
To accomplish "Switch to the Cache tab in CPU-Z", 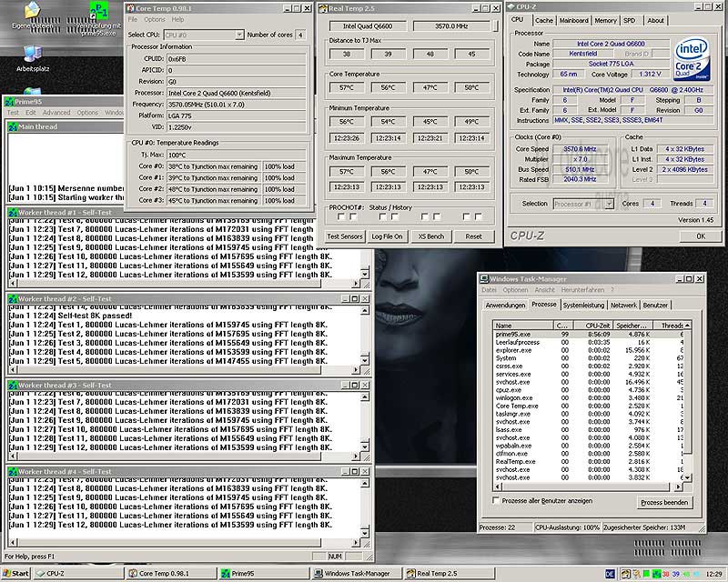I will click(543, 20).
